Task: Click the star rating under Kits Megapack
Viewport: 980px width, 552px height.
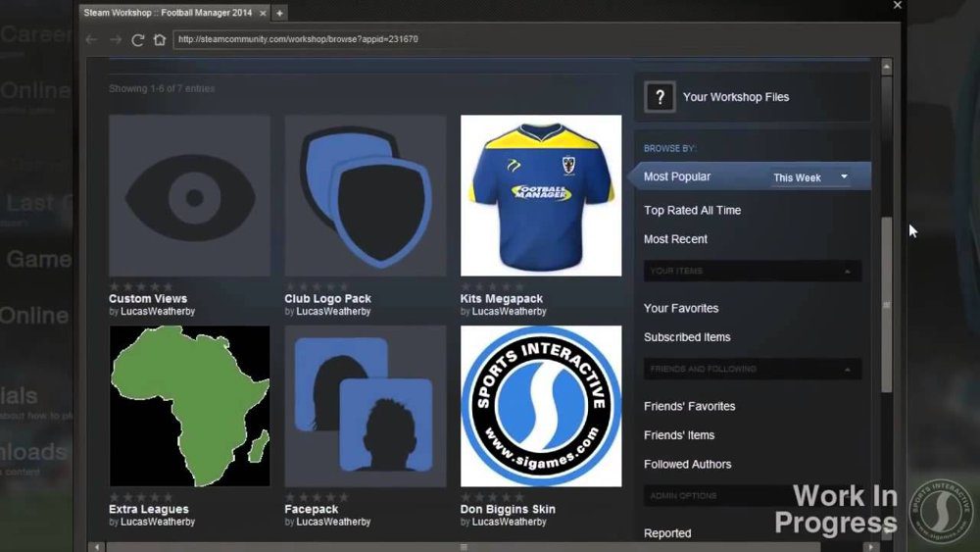Action: tap(493, 286)
